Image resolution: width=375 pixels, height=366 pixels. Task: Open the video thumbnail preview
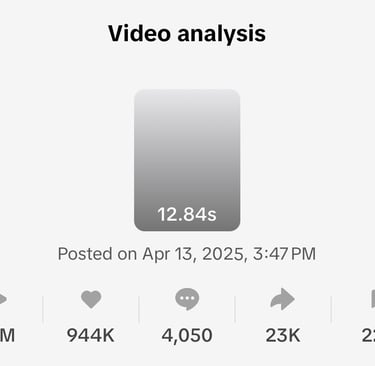click(x=187, y=160)
